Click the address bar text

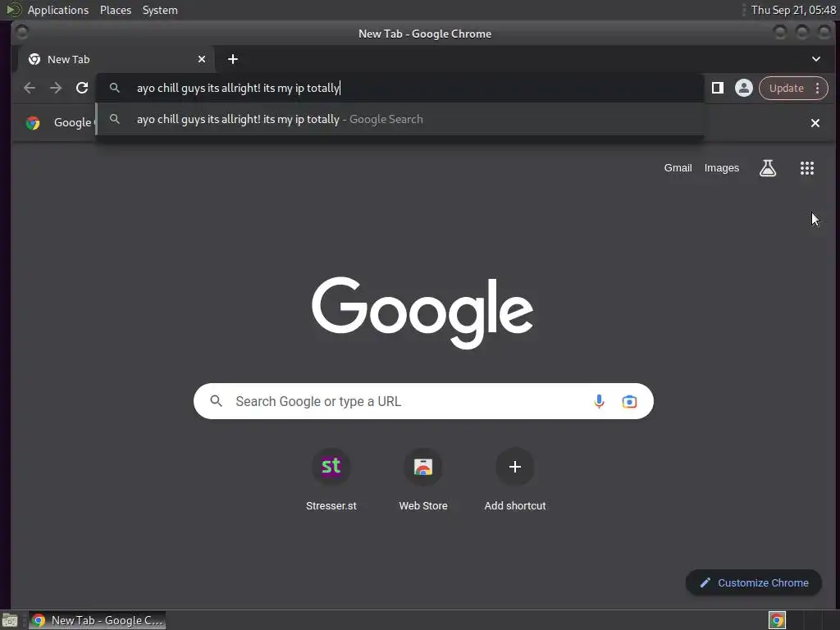pos(238,88)
